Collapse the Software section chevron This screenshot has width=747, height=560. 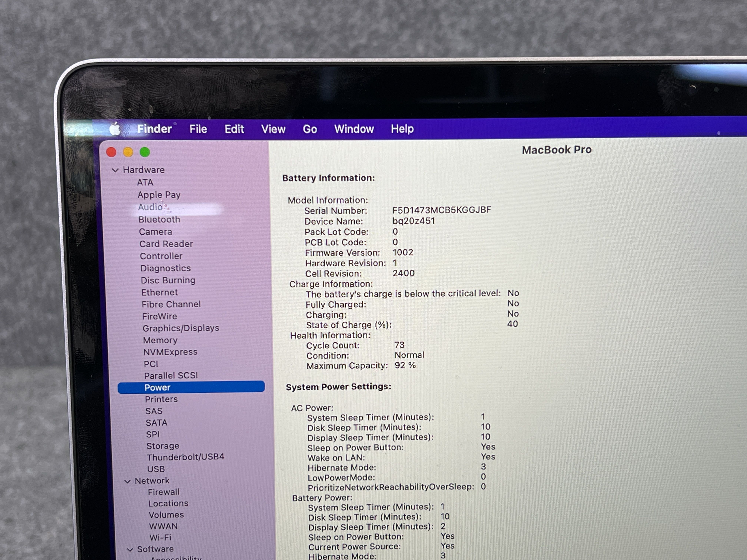[x=130, y=550]
